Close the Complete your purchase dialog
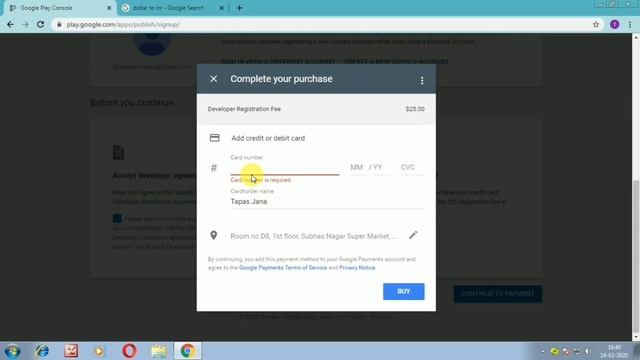Viewport: 640px width, 360px height. pyautogui.click(x=213, y=79)
